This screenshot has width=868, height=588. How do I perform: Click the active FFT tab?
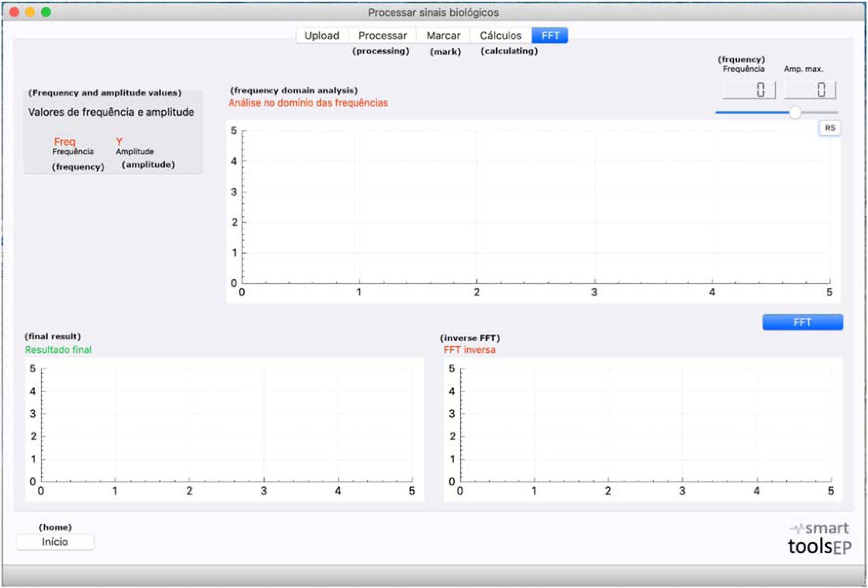[x=550, y=36]
